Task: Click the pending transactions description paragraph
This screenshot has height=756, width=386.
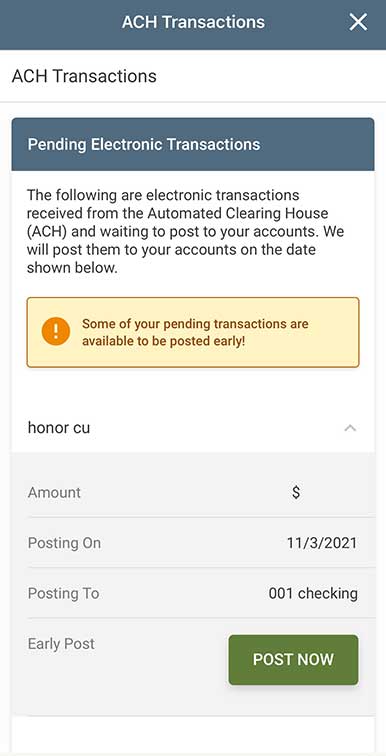Action: [186, 231]
